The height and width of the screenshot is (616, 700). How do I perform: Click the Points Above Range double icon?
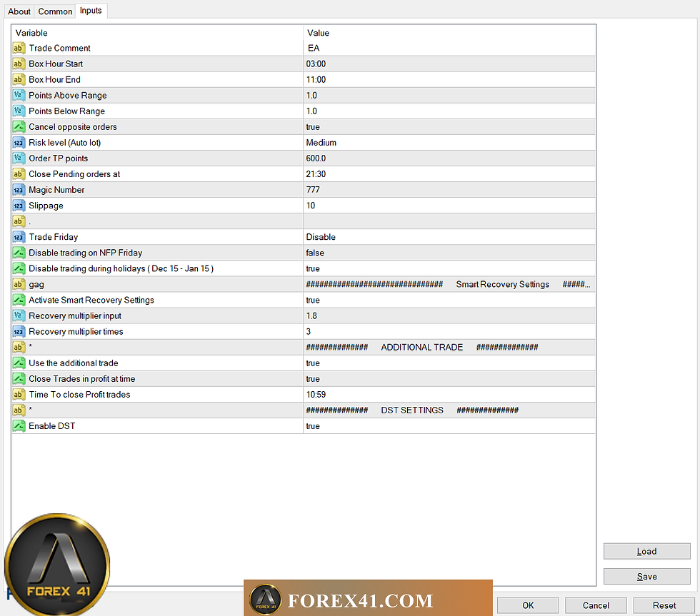[19, 96]
